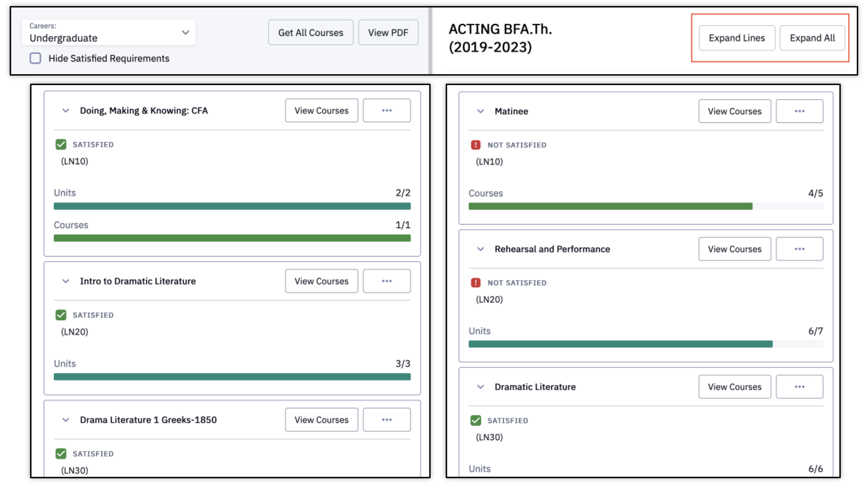
Task: Open ellipsis menu for Rehearsal and Performance
Action: click(x=799, y=249)
